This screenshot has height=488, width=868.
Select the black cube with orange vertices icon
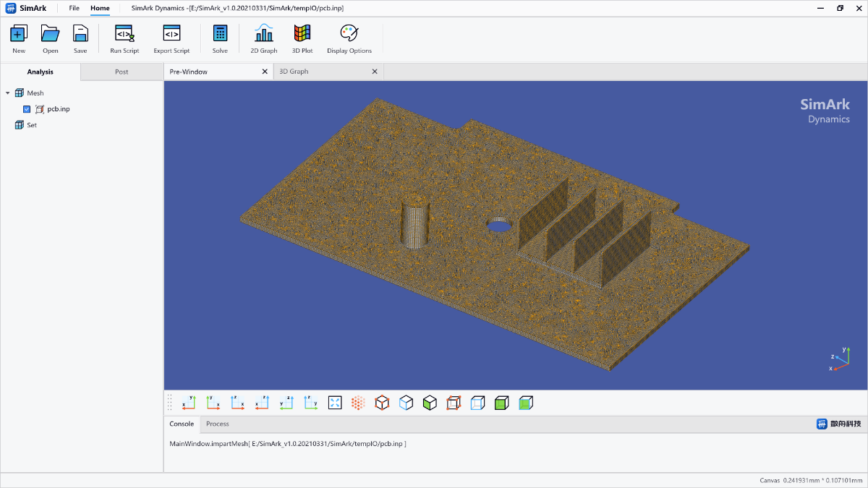[382, 403]
